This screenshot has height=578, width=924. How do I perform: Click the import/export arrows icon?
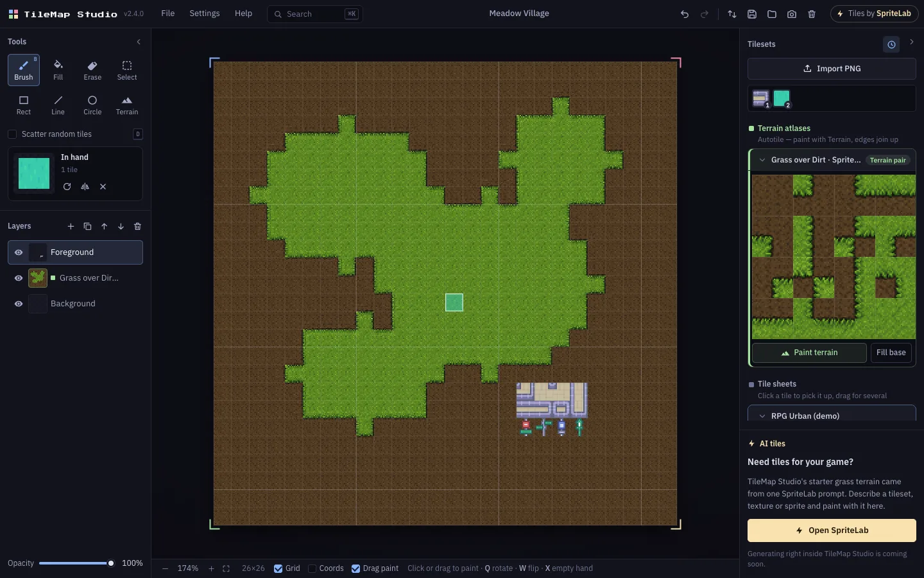(732, 14)
